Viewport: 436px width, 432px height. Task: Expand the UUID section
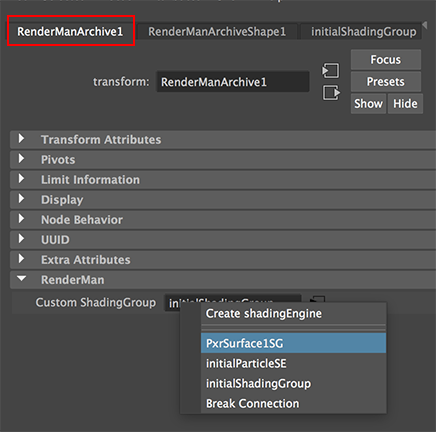click(223, 240)
